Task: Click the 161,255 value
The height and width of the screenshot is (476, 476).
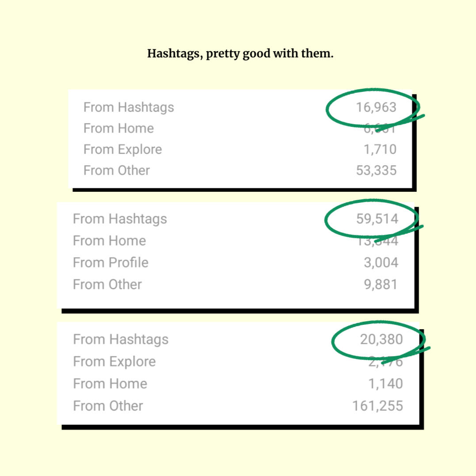Action: 377,406
